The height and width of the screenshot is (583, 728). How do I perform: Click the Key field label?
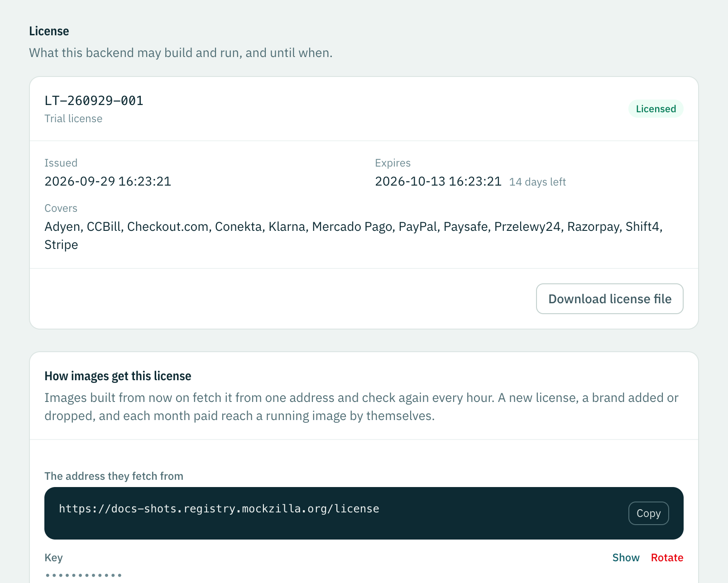53,558
